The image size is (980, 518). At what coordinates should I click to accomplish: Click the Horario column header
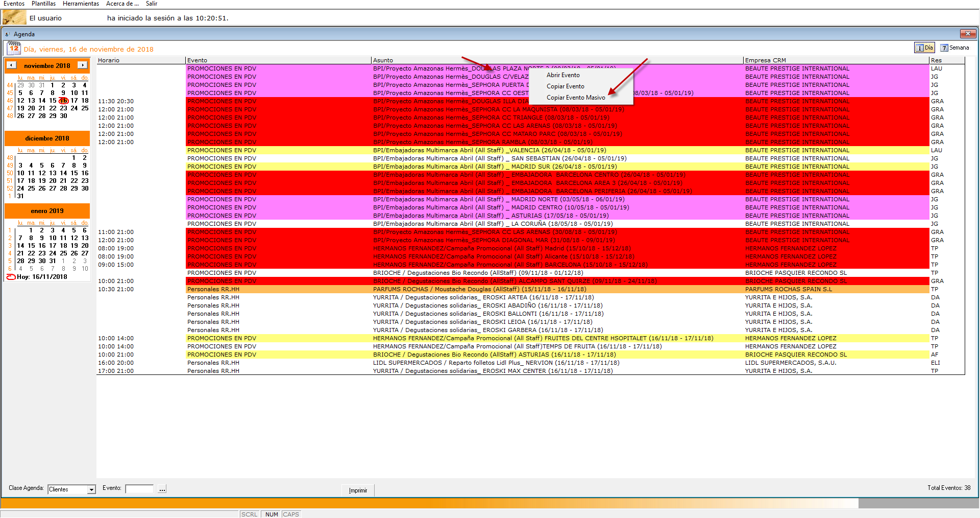click(141, 60)
